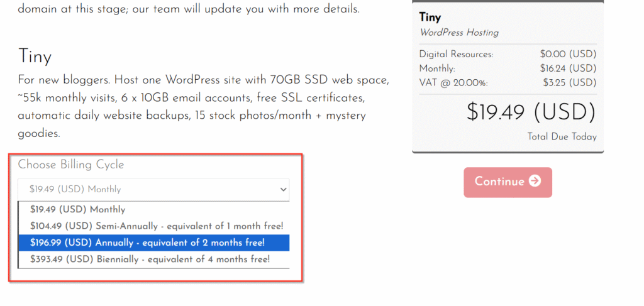Expand the billing cycle dropdown chevron

[x=282, y=189]
